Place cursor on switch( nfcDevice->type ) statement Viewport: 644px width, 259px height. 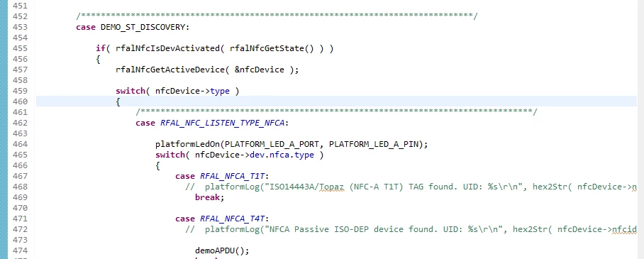tap(177, 92)
